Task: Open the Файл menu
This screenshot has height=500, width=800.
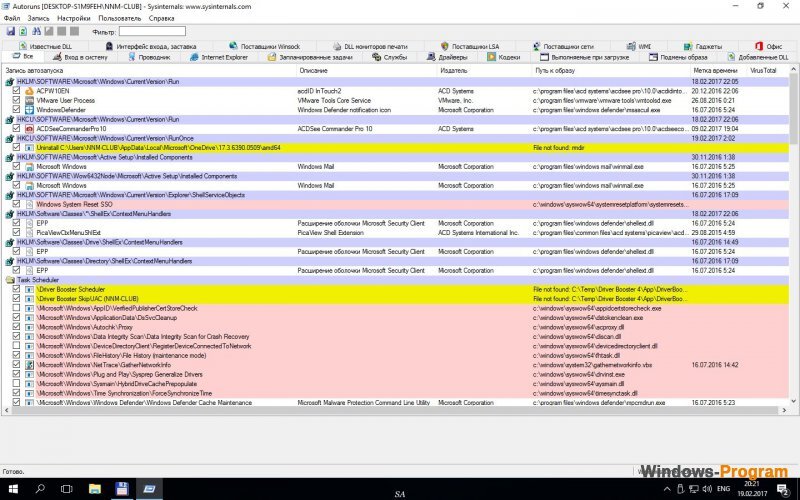Action: (x=12, y=18)
